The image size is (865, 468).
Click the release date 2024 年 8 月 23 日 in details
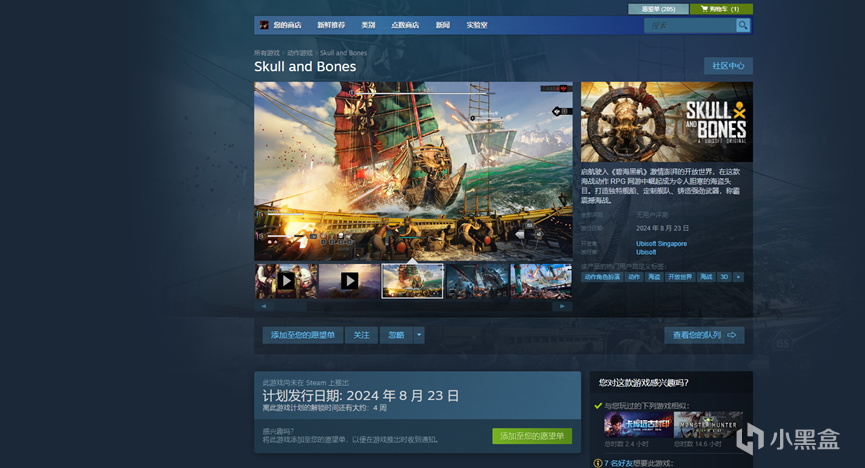click(663, 228)
